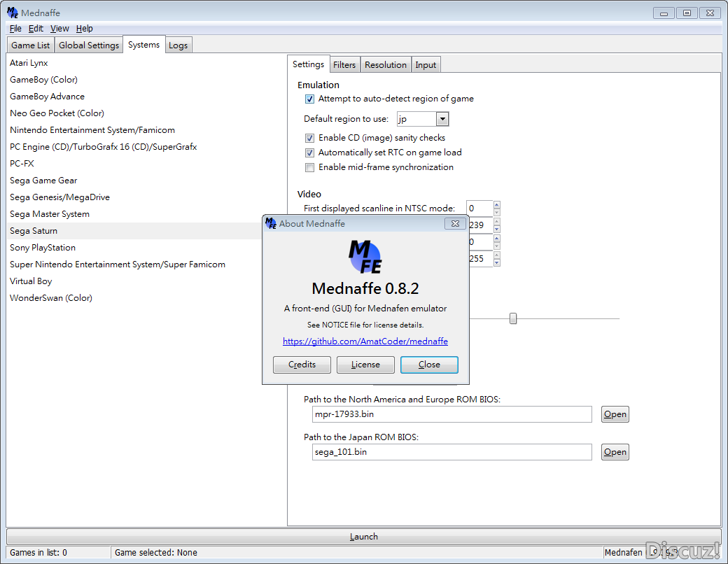Viewport: 728px width, 564px height.
Task: Click the Mednaffe app icon in main title bar
Action: tap(13, 13)
